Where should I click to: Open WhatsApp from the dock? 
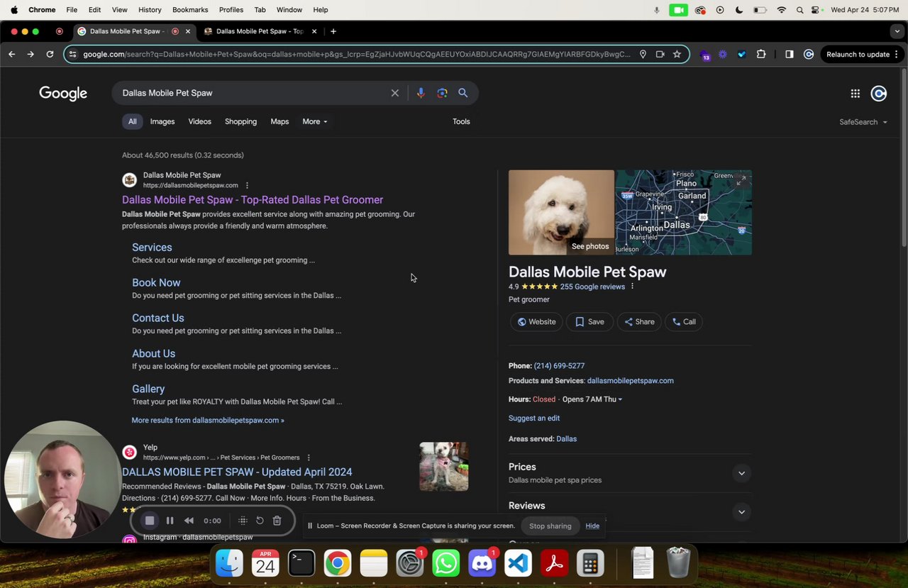tap(446, 564)
